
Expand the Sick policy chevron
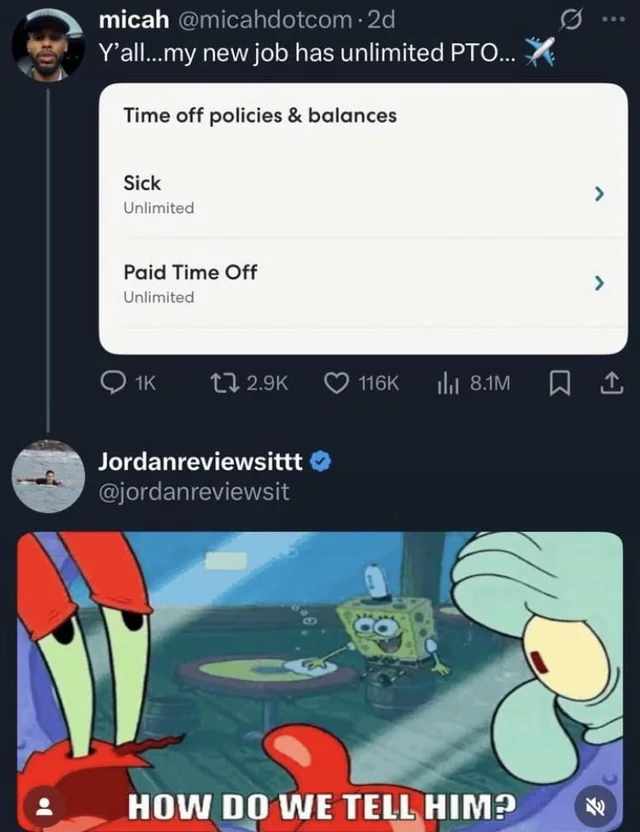point(599,194)
